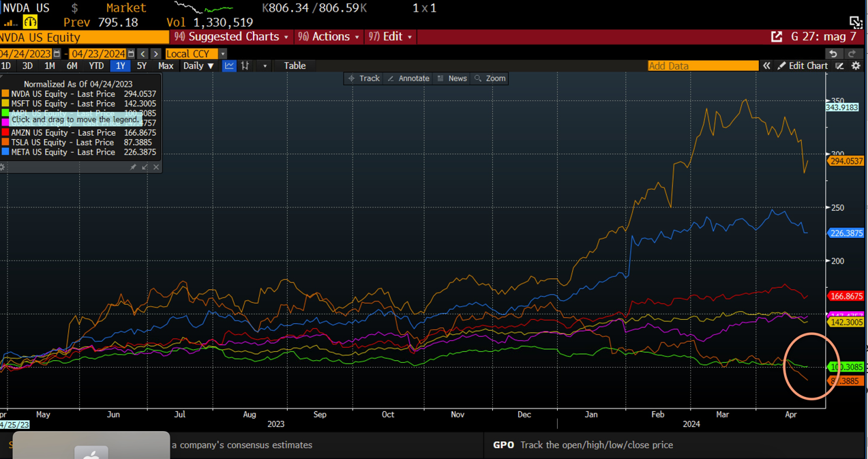Image resolution: width=868 pixels, height=459 pixels.
Task: Open chart settings gear icon at top right
Action: pyautogui.click(x=856, y=66)
